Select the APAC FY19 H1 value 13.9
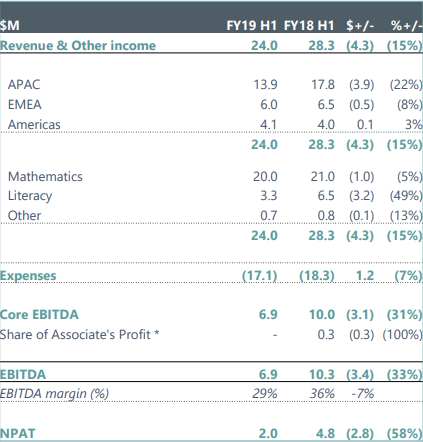Image resolution: width=423 pixels, height=442 pixels. pos(265,85)
